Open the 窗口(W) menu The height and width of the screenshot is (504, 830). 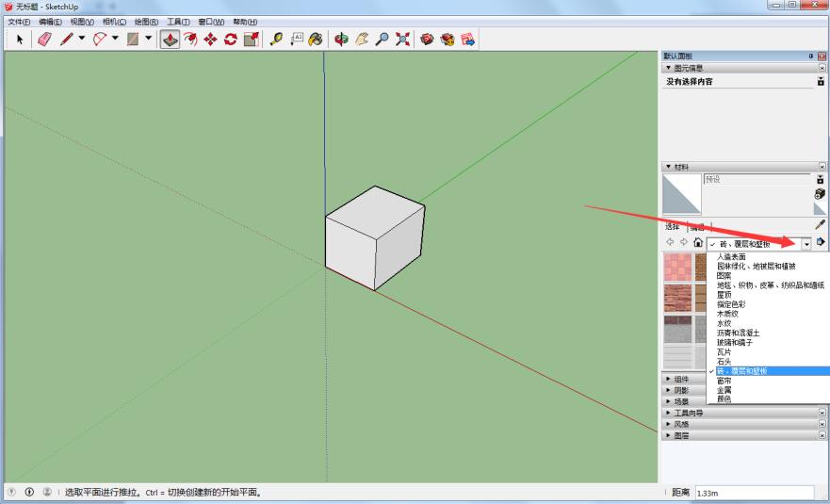211,22
